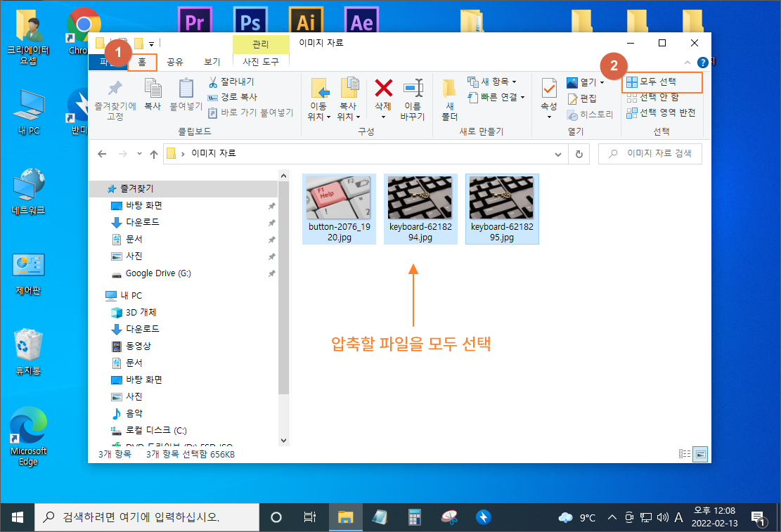Select keyboard-6218294.jpg thumbnail
The image size is (781, 532).
(x=420, y=209)
